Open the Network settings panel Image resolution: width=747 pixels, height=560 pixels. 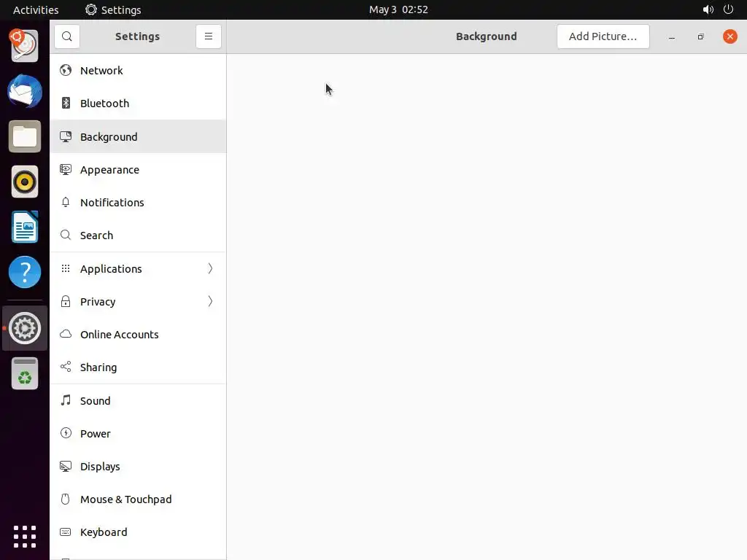138,71
